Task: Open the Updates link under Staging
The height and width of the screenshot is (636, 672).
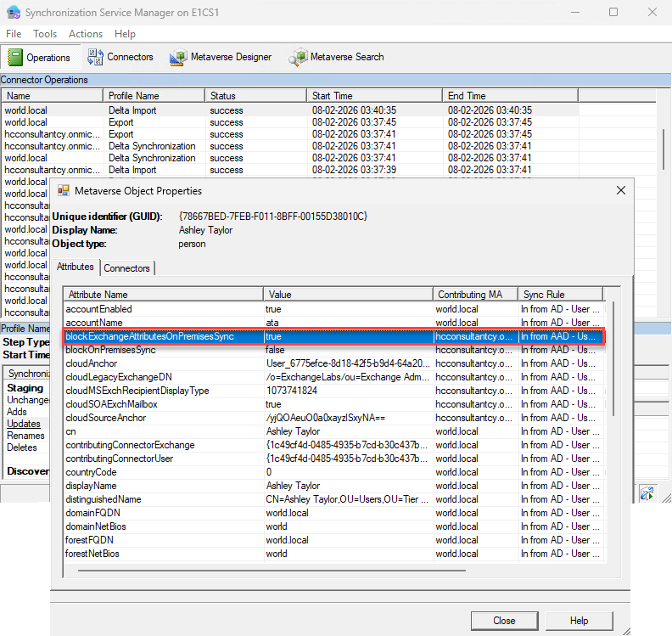Action: pos(24,424)
